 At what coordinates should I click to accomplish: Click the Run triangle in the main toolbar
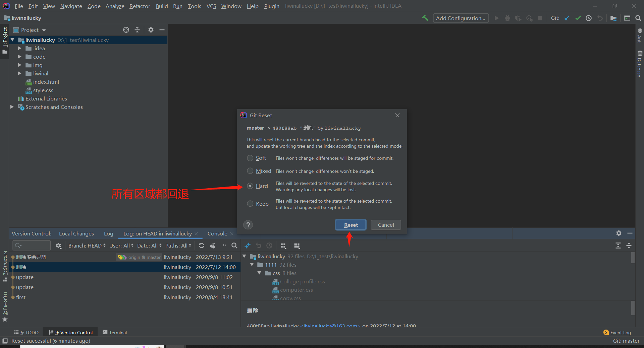click(496, 18)
